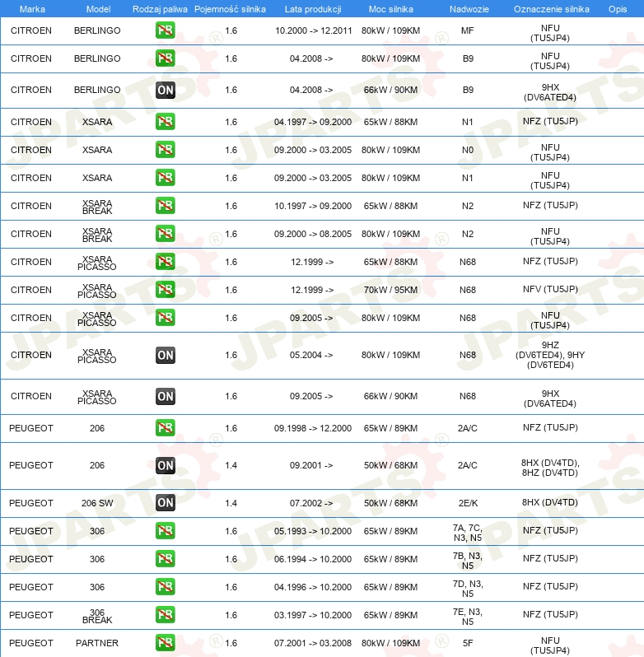Image resolution: width=644 pixels, height=657 pixels.
Task: Click diesel ON icon for Xsara Picasso 05.2004 row
Action: [165, 356]
